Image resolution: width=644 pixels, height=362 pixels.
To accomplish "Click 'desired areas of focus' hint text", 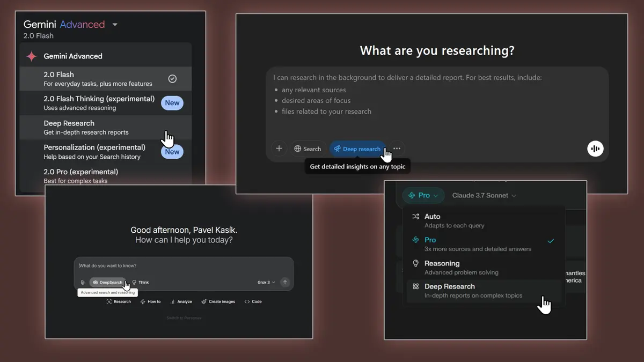I will [316, 101].
